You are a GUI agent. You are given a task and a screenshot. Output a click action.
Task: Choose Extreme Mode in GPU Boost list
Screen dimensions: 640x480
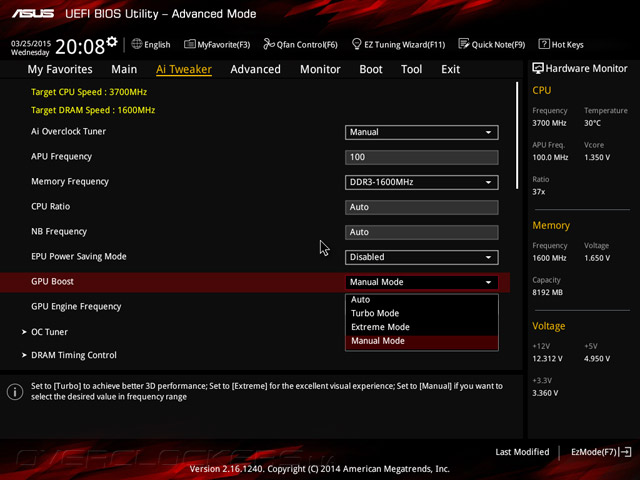click(422, 327)
